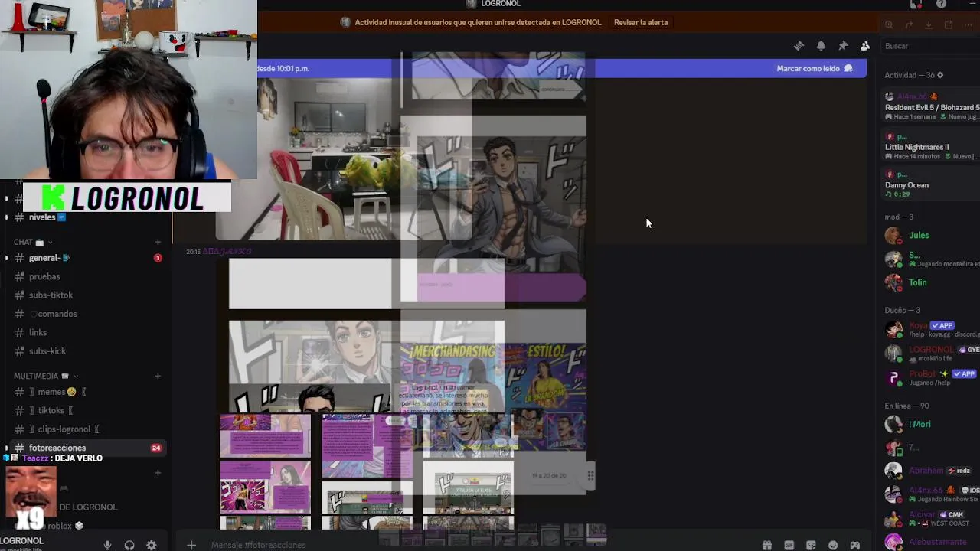Image resolution: width=980 pixels, height=551 pixels.
Task: Click forward arrow icon in image toolbar
Action: 909,24
